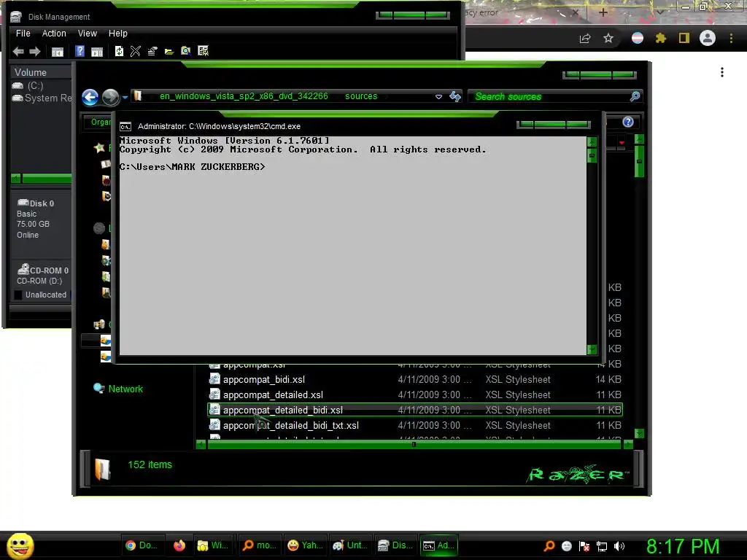Viewport: 747px width, 560px height.
Task: Open a new browser tab with plus button
Action: [x=603, y=12]
